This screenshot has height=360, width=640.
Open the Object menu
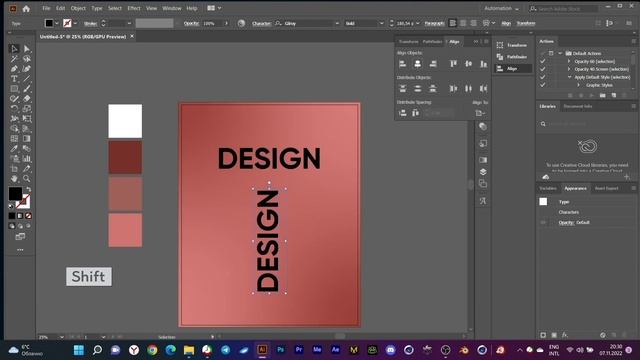[x=78, y=8]
